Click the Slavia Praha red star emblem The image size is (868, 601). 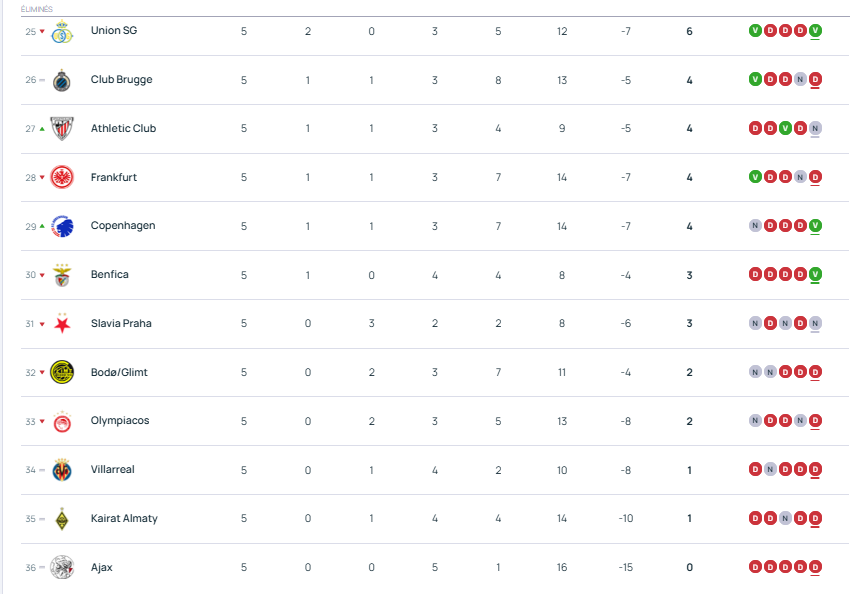point(62,323)
